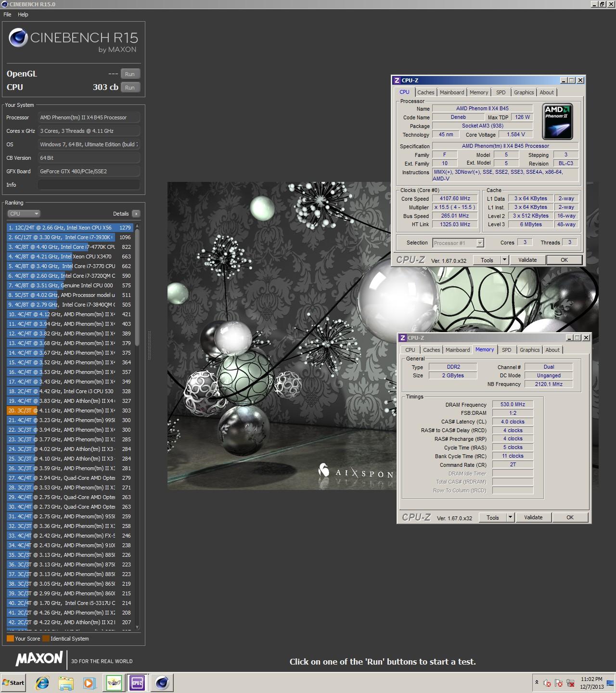Run the OpenGL benchmark
The height and width of the screenshot is (693, 616).
pos(130,74)
